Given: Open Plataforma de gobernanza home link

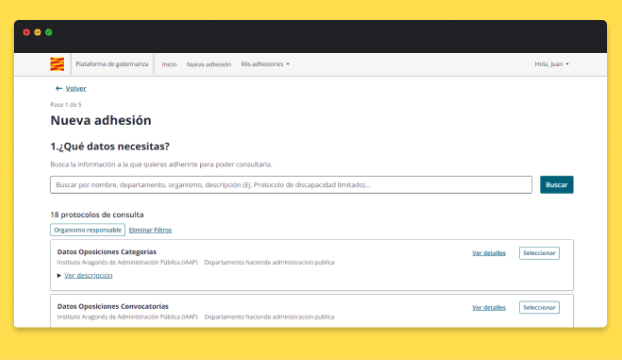Looking at the screenshot, I should click(x=112, y=64).
